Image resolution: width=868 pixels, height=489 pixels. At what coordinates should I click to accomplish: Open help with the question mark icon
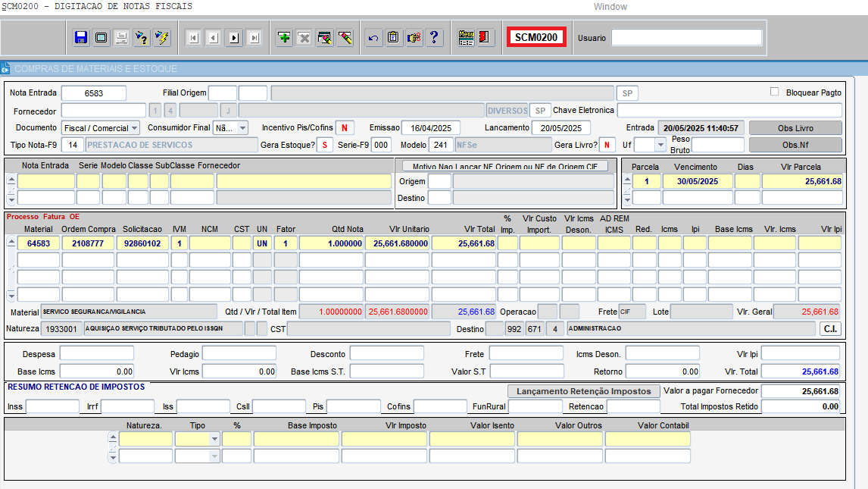pos(435,38)
